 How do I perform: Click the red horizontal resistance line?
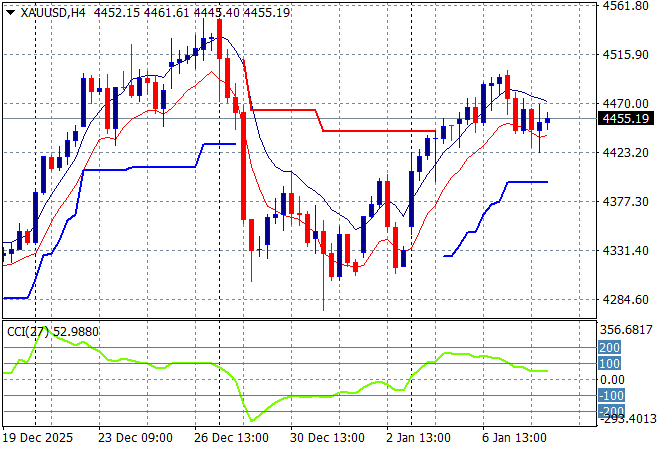pyautogui.click(x=380, y=130)
